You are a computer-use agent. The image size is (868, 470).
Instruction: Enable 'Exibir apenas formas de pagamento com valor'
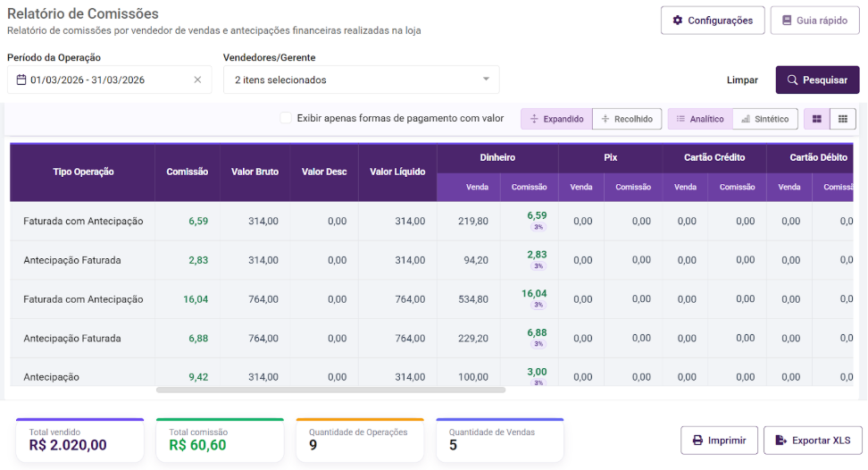tap(286, 118)
